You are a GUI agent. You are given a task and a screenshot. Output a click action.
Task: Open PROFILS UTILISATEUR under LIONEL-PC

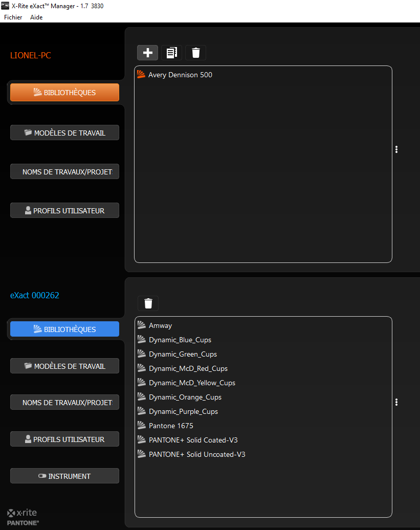coord(64,210)
